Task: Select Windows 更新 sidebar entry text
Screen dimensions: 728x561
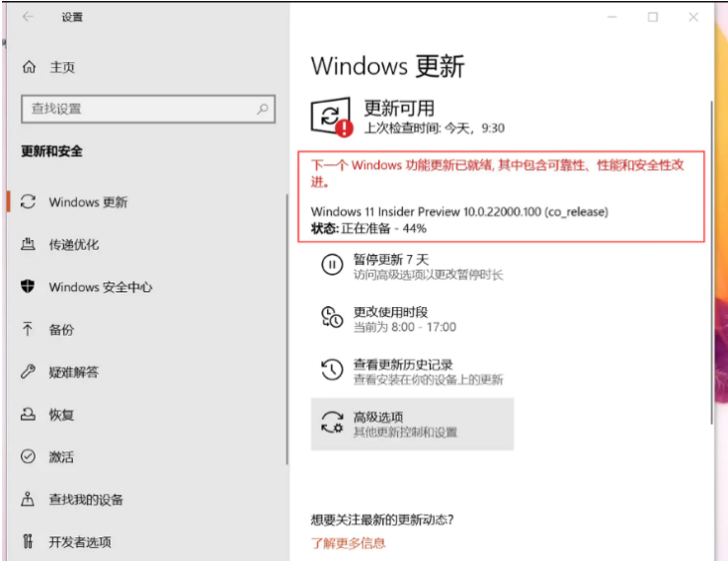Action: [x=88, y=202]
